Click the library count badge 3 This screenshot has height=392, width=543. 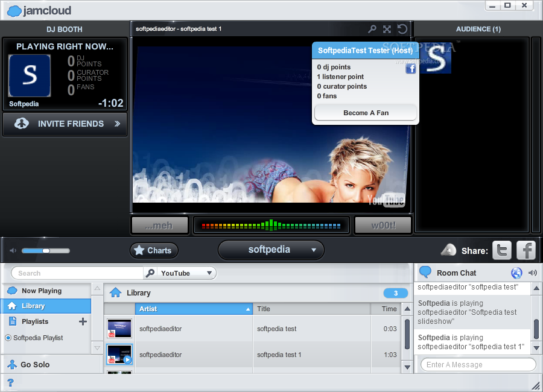pos(395,293)
